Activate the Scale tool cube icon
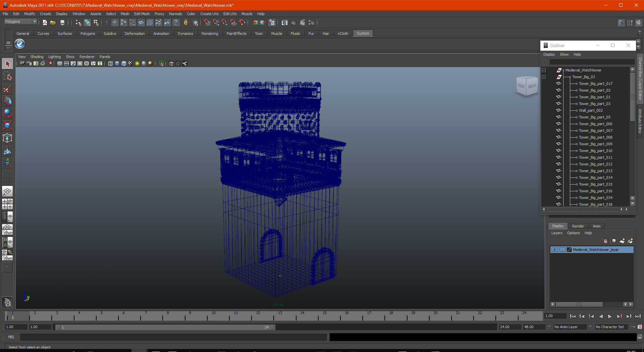 pos(7,125)
